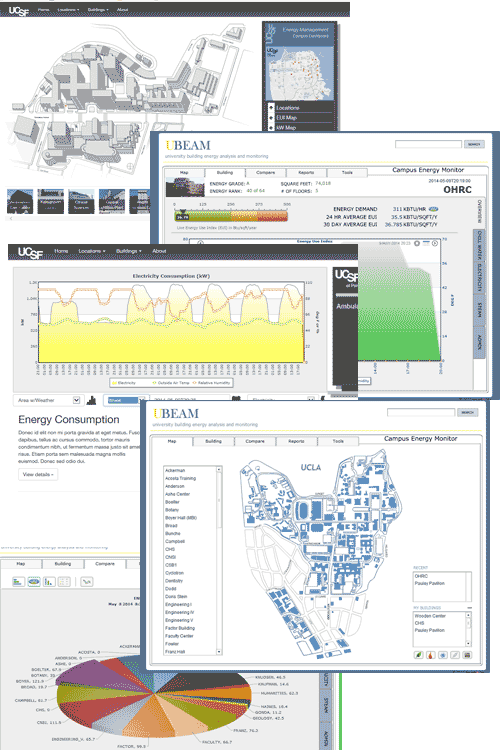Click the flame icon below My Buildings
This screenshot has height=750, width=500.
pyautogui.click(x=431, y=655)
